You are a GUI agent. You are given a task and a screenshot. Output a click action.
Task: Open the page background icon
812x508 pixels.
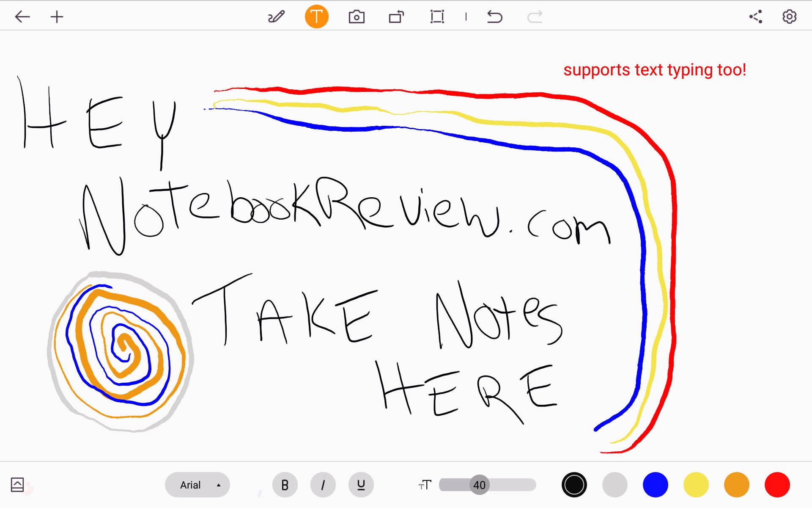pos(17,485)
